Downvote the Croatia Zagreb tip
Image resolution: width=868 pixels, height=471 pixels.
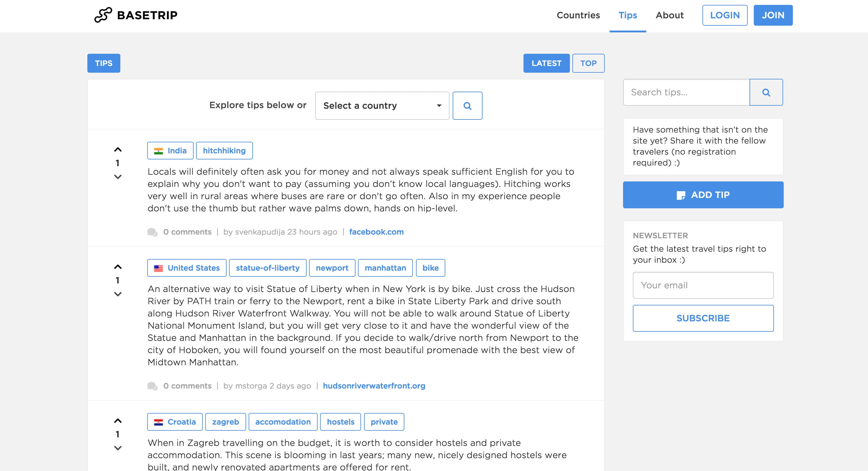pos(118,448)
